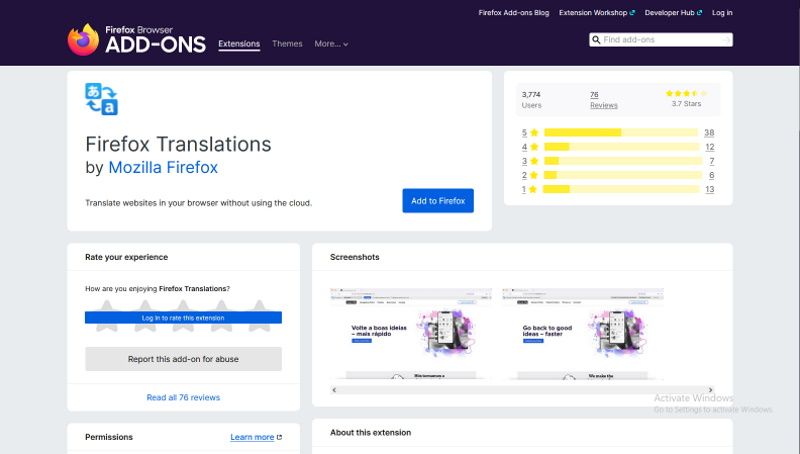Click the Firefox Browser Add-ons logo
The height and width of the screenshot is (454, 800).
[137, 39]
